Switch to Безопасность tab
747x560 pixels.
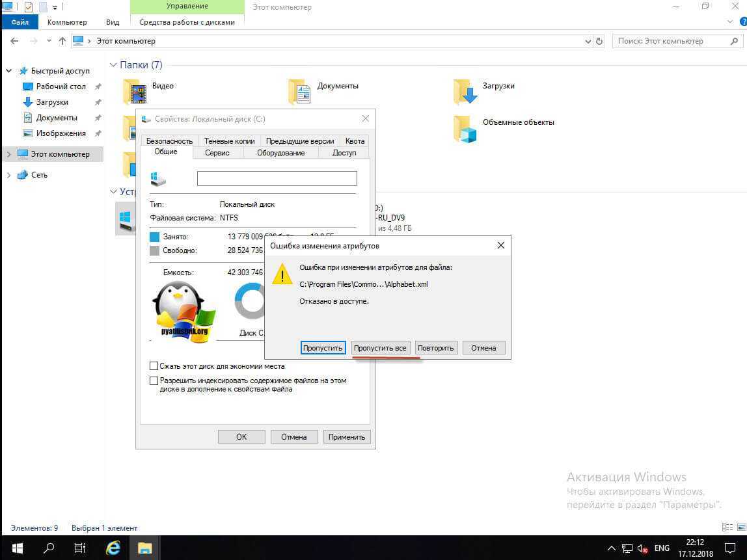[x=169, y=141]
